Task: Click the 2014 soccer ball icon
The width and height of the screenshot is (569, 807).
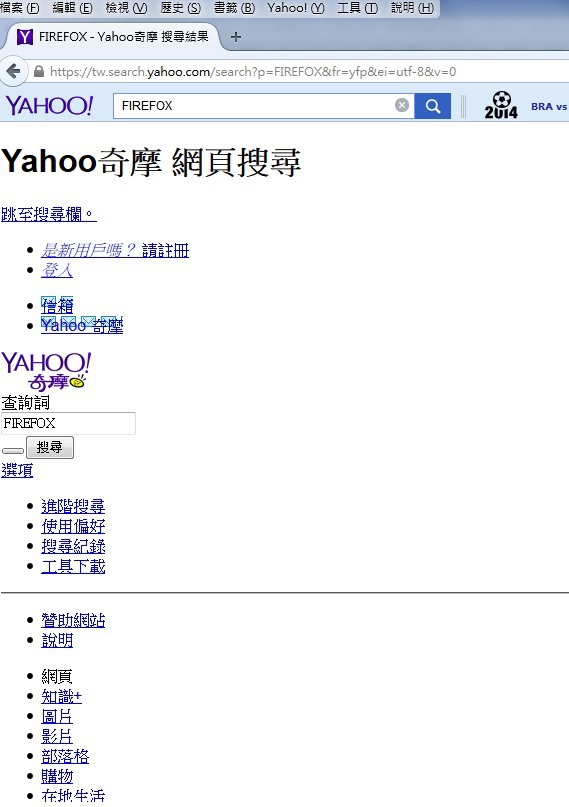Action: pyautogui.click(x=501, y=106)
